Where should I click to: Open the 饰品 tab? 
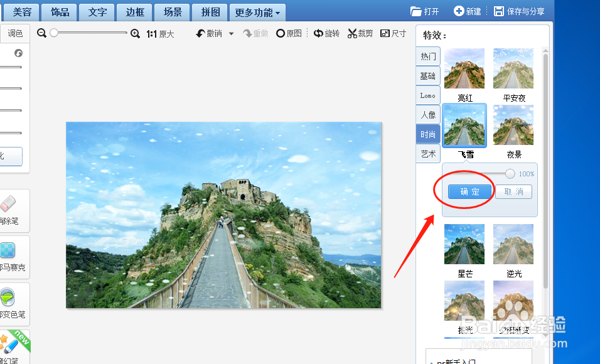click(60, 13)
